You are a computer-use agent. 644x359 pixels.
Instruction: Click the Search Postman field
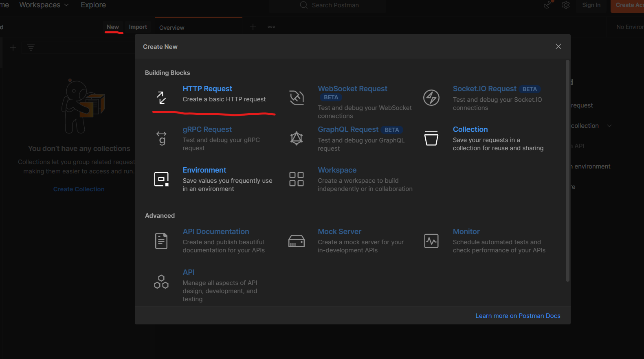coord(327,5)
